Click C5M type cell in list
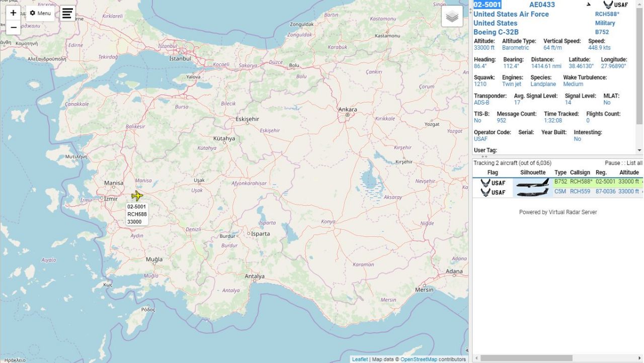 point(560,192)
